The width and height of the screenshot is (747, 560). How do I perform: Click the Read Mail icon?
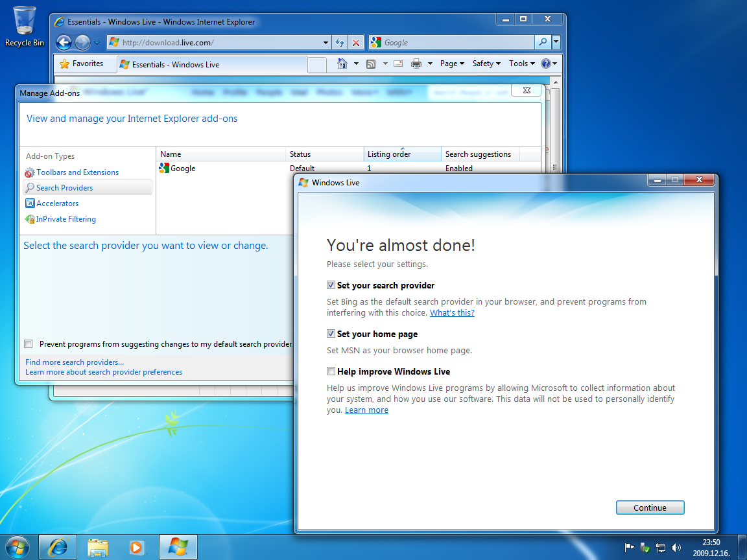398,64
